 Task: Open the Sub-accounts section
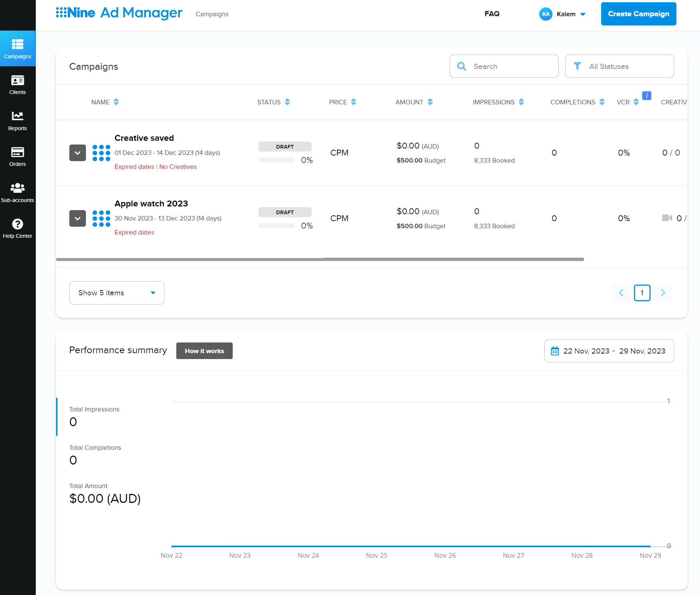(x=18, y=193)
